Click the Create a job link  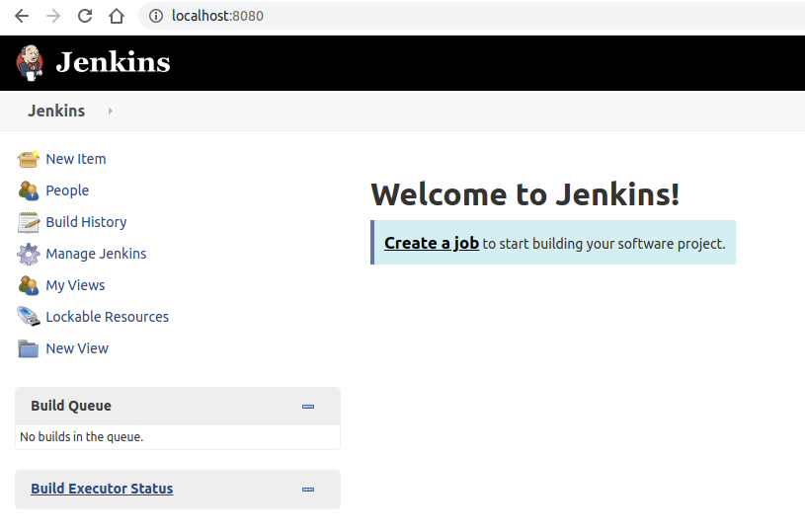432,243
